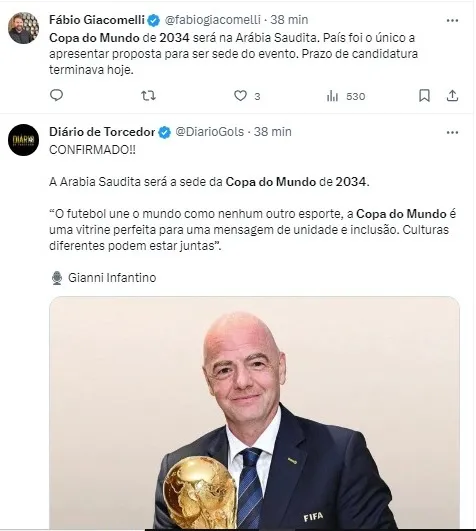This screenshot has height=531, width=476.
Task: Share Fábio Giacomelli's tweet
Action: (x=452, y=96)
